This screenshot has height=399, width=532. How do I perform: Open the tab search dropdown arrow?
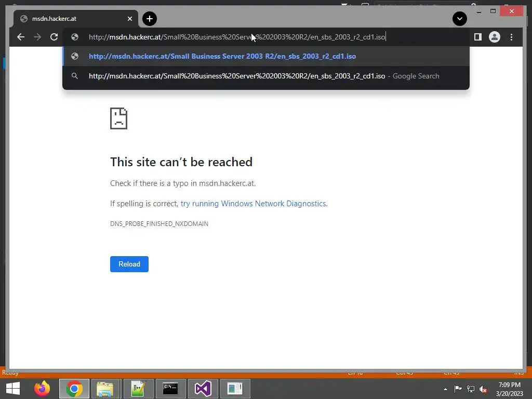click(460, 19)
